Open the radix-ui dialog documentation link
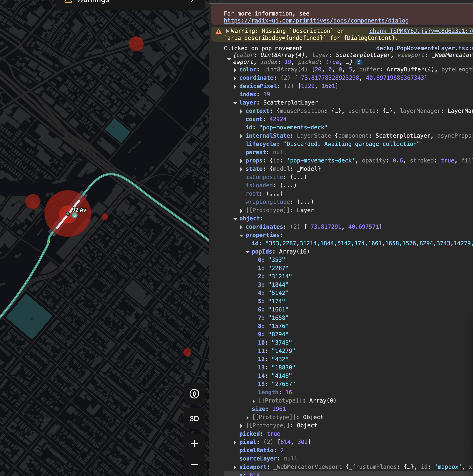Screen dimensions: 473x476 tap(316, 21)
